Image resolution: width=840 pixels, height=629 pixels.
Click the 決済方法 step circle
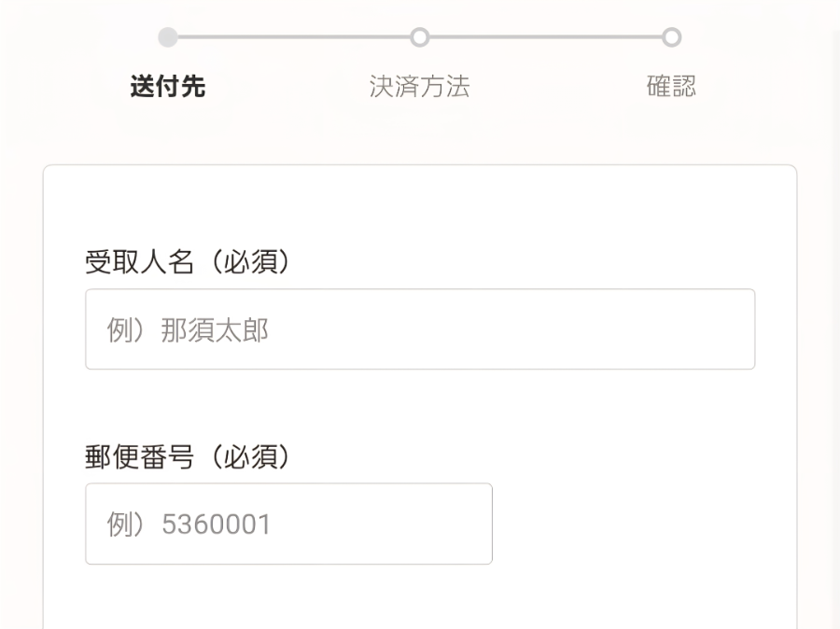point(420,37)
